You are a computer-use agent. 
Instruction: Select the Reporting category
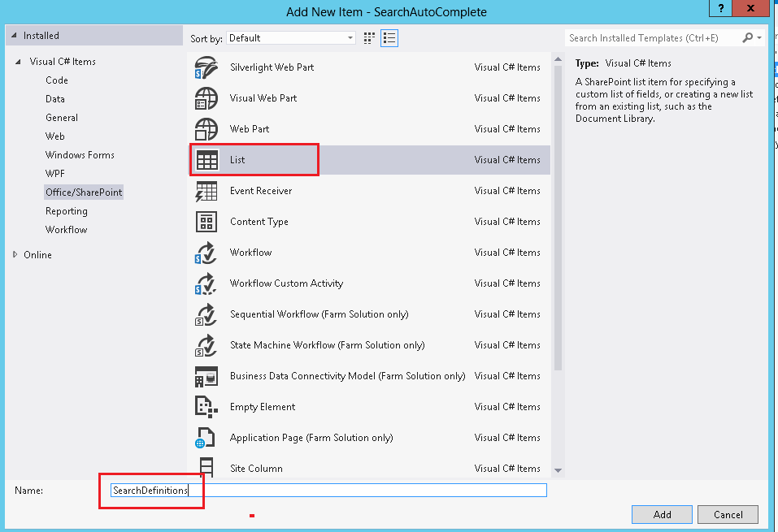click(x=67, y=211)
